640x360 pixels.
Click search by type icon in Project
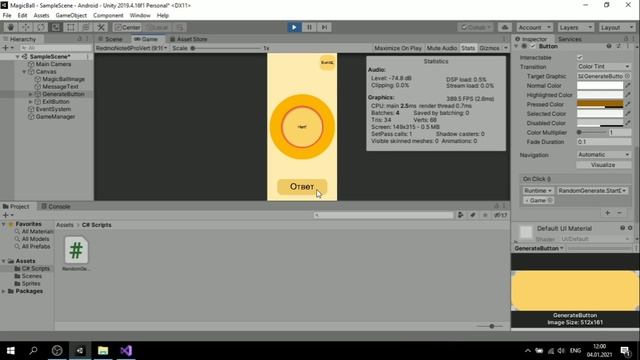[460, 215]
